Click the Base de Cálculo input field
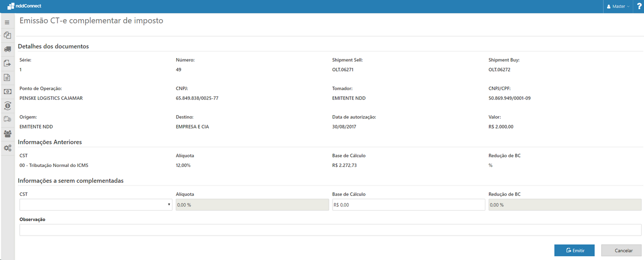This screenshot has width=644, height=260. 409,205
